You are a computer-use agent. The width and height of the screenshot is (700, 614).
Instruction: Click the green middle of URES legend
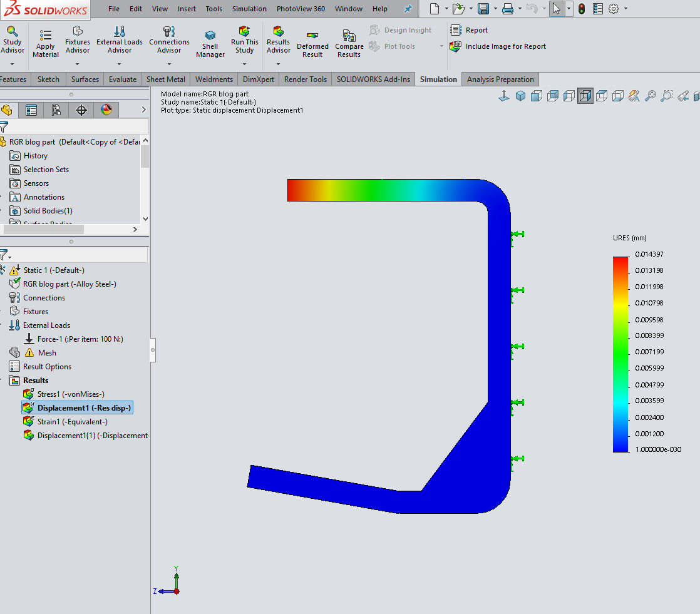click(620, 354)
